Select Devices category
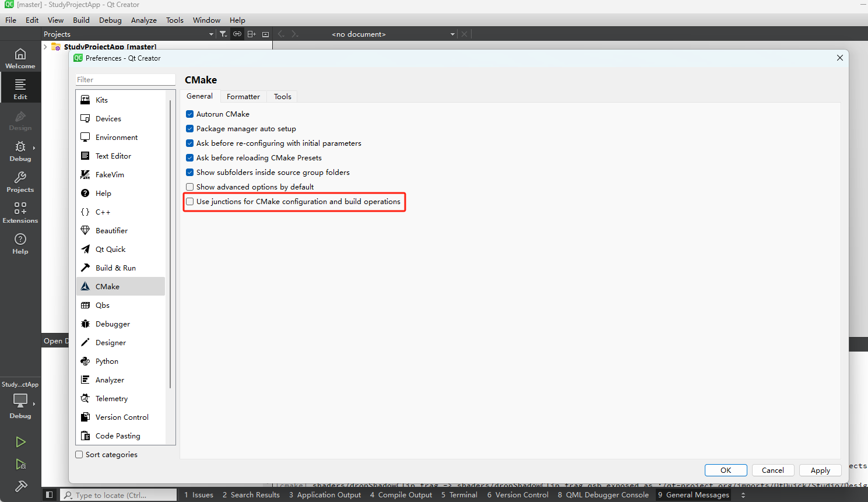 [x=121, y=118]
